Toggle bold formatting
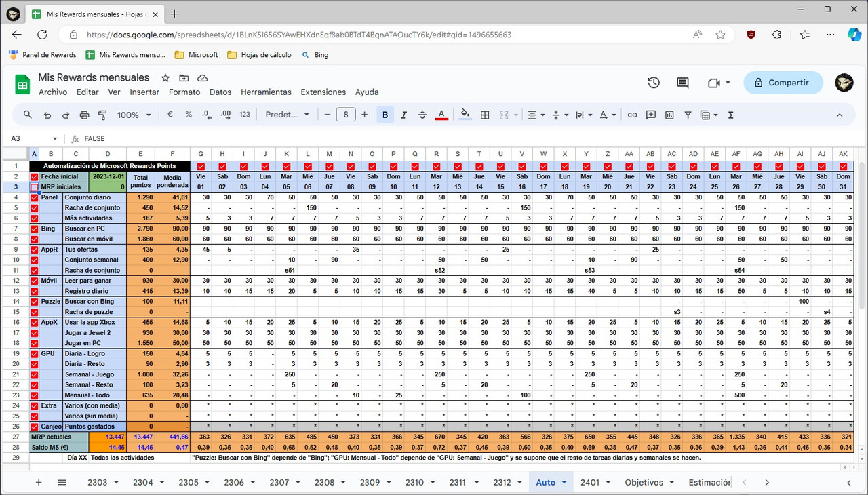868x495 pixels. coord(385,115)
